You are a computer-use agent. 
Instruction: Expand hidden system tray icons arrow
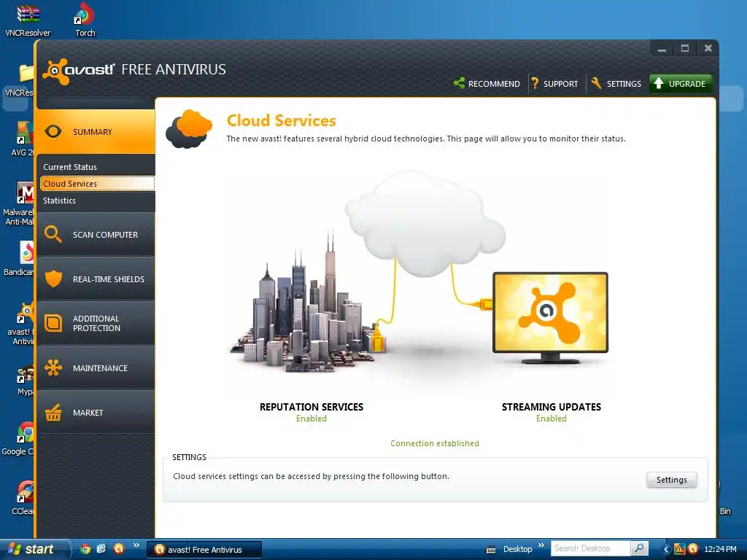(x=666, y=550)
